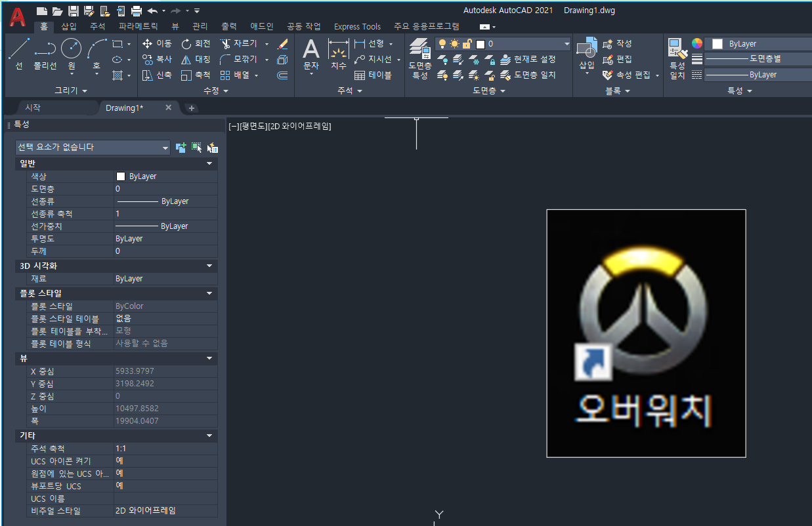The image size is (812, 526).
Task: Click the 현재로 설정 button
Action: coord(534,59)
